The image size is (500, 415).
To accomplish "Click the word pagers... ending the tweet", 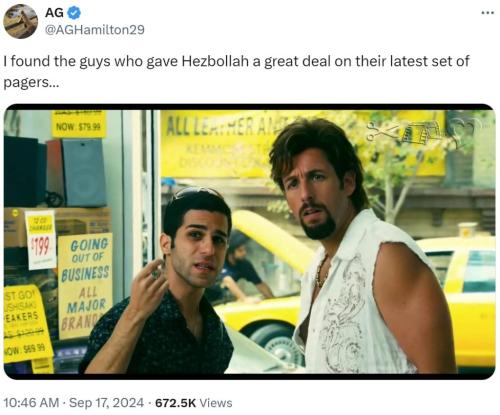I will click(31, 82).
